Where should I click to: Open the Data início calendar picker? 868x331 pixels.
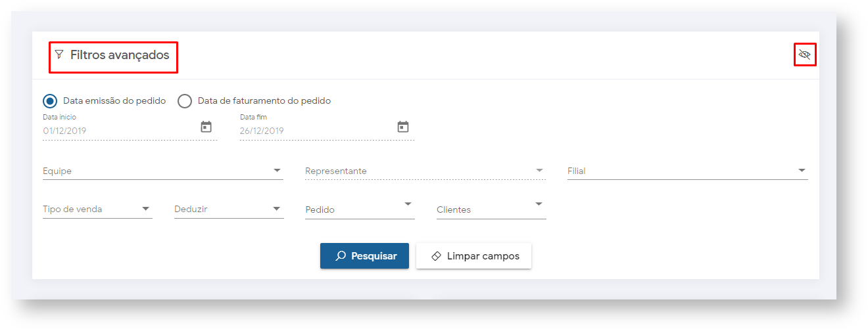(x=206, y=127)
